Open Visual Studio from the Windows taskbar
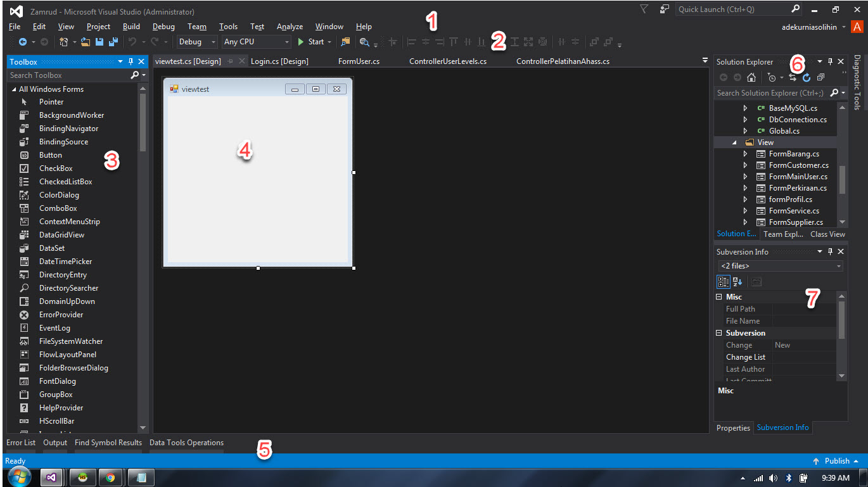868x487 pixels. tap(52, 478)
